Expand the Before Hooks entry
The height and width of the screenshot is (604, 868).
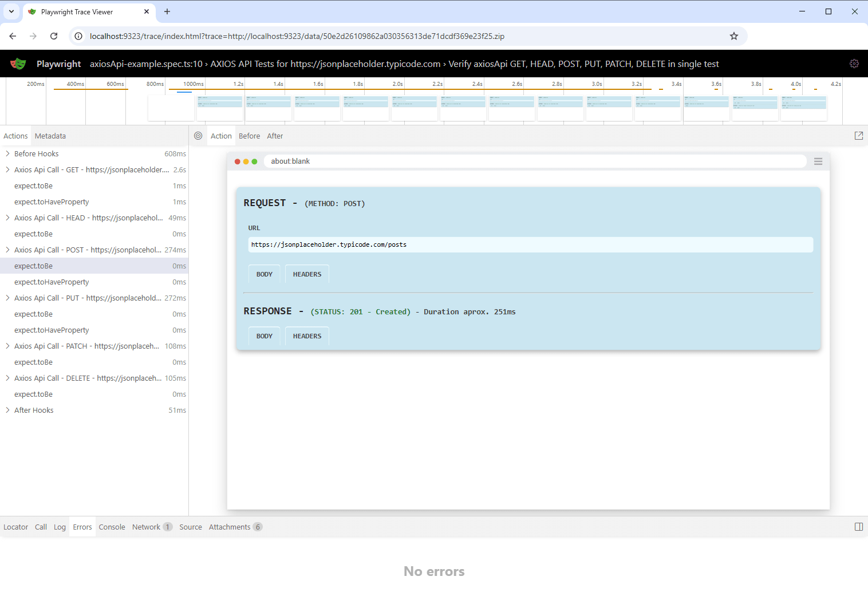coord(7,153)
